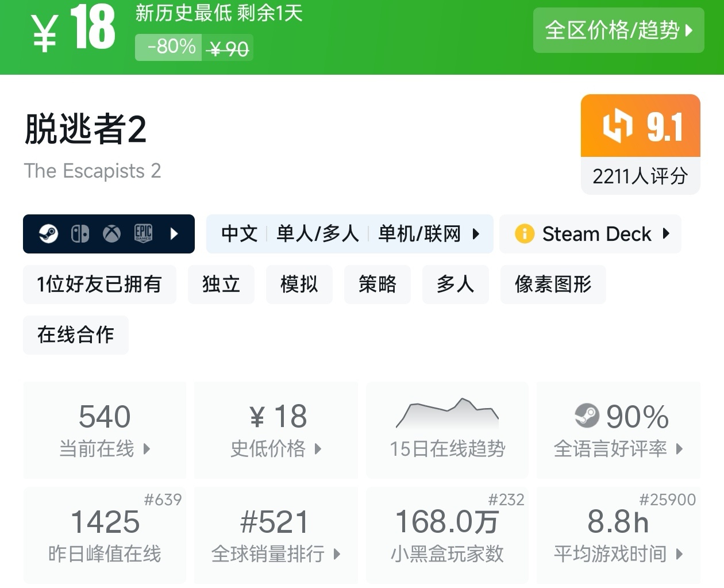Click the Heybox logo in 9.1 score badge

click(x=618, y=126)
